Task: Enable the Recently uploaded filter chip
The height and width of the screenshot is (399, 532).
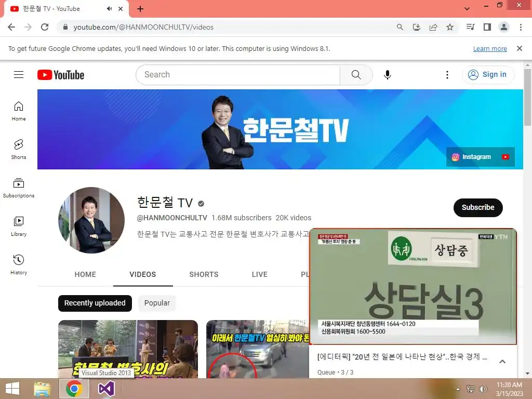Action: (x=95, y=303)
